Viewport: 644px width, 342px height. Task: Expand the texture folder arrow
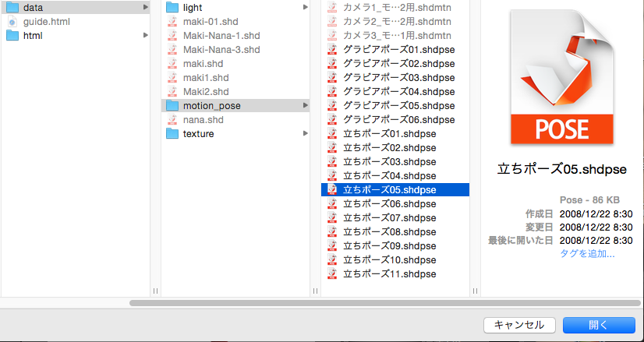tap(305, 134)
